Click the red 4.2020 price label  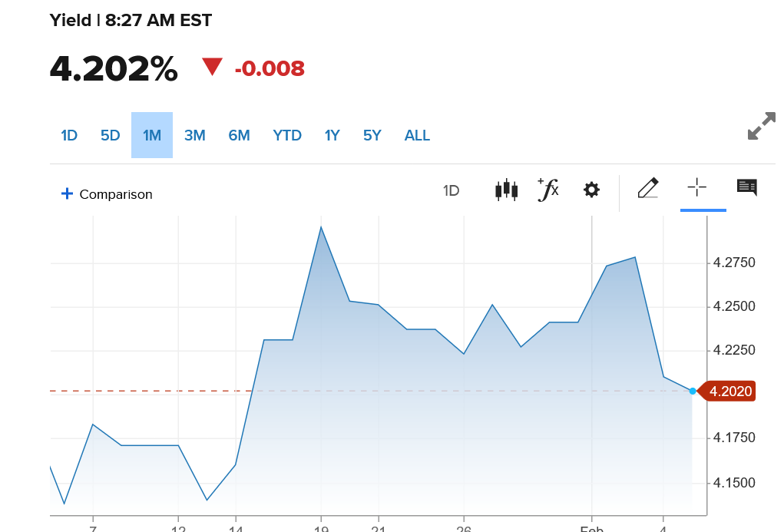730,392
